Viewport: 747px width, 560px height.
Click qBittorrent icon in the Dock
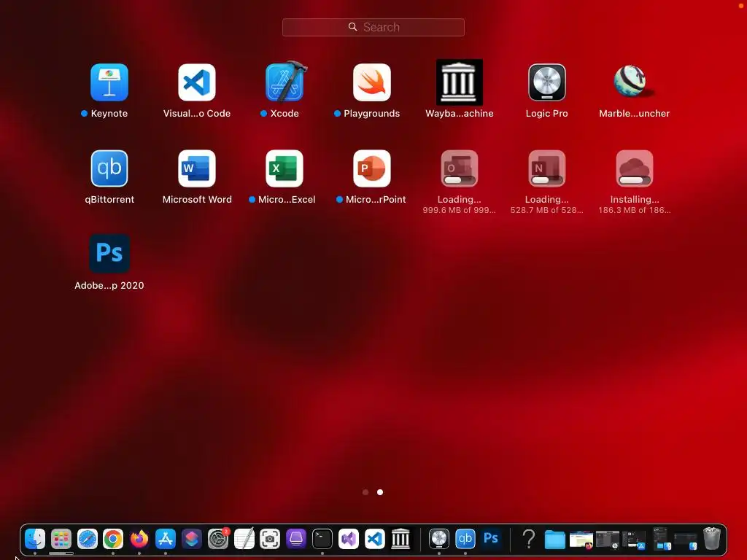point(465,539)
